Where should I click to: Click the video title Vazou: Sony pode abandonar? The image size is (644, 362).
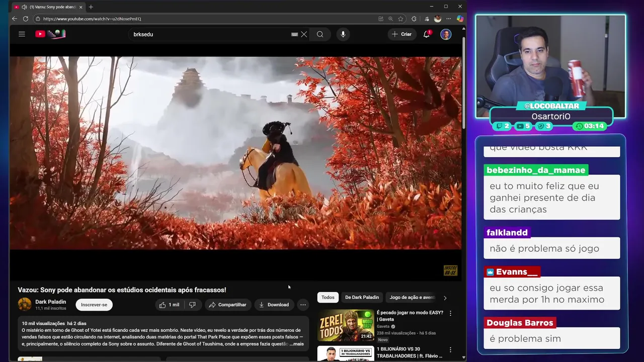pyautogui.click(x=122, y=290)
